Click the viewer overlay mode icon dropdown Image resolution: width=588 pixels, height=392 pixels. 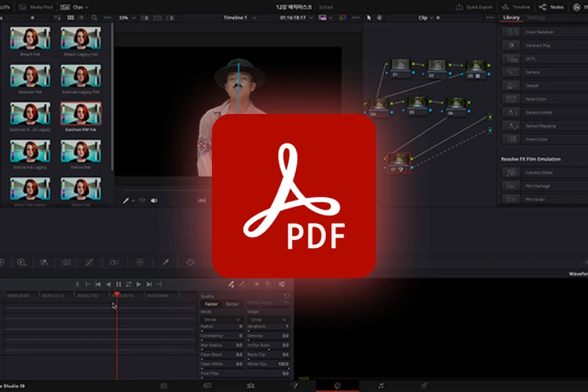[325, 18]
